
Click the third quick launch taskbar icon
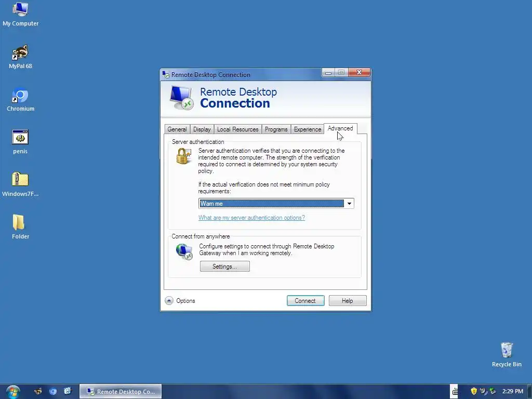(68, 391)
